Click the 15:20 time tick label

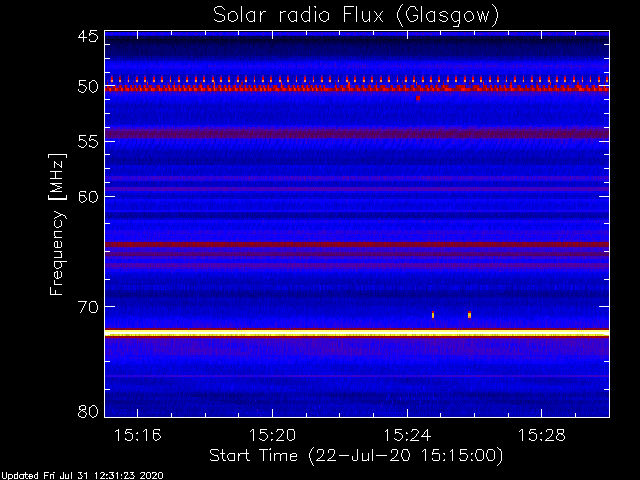click(x=272, y=436)
